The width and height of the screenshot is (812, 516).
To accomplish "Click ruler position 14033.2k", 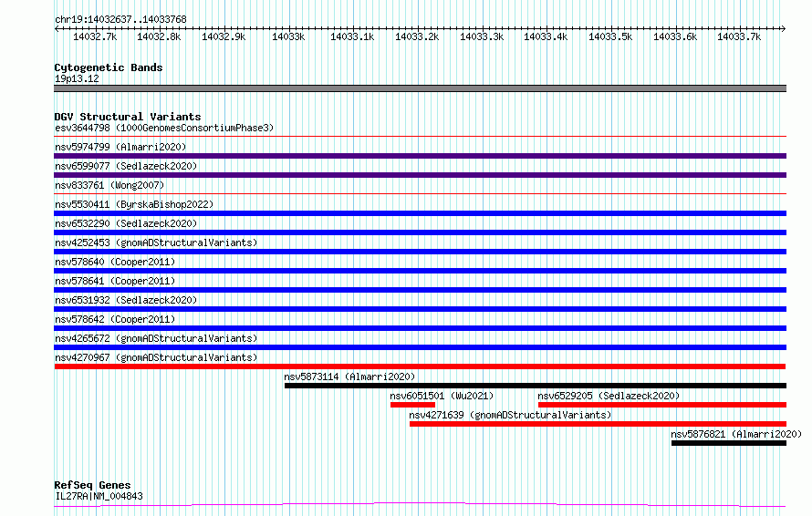I will (x=417, y=36).
